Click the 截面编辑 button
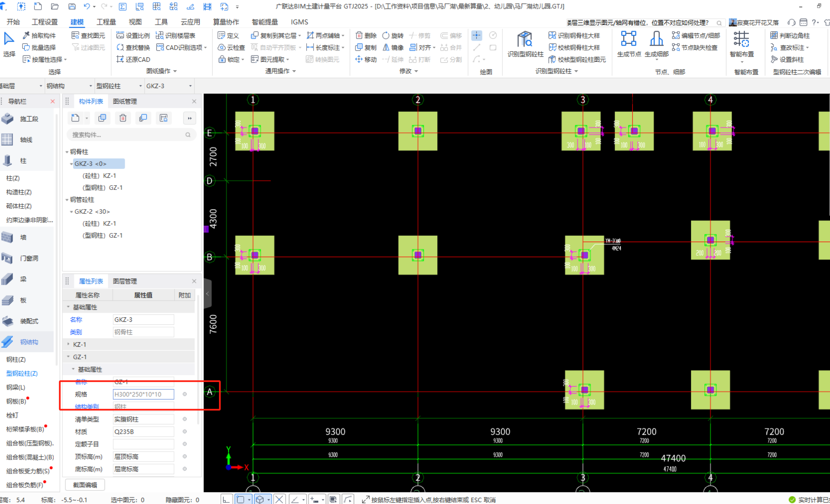Image resolution: width=830 pixels, height=504 pixels. 85,485
